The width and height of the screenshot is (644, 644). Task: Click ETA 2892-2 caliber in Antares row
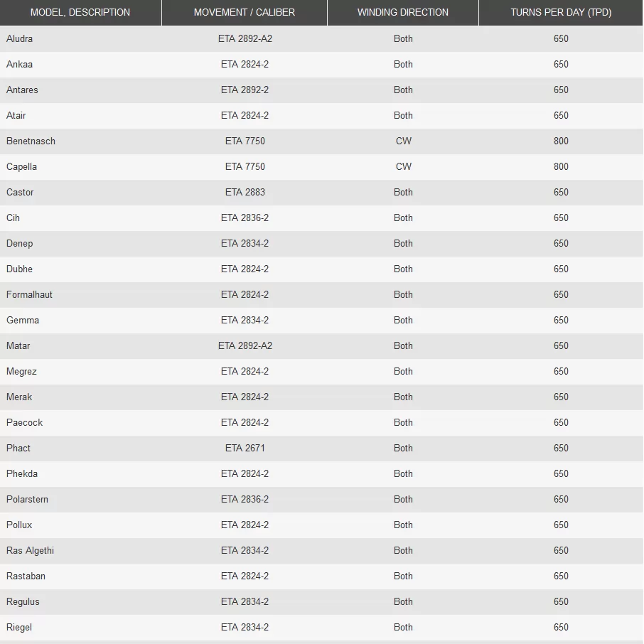pos(245,90)
